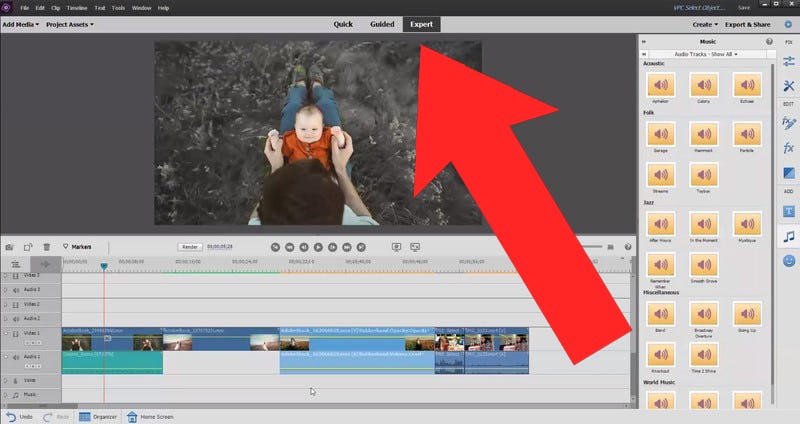Select the Garage folk music track

(x=661, y=136)
